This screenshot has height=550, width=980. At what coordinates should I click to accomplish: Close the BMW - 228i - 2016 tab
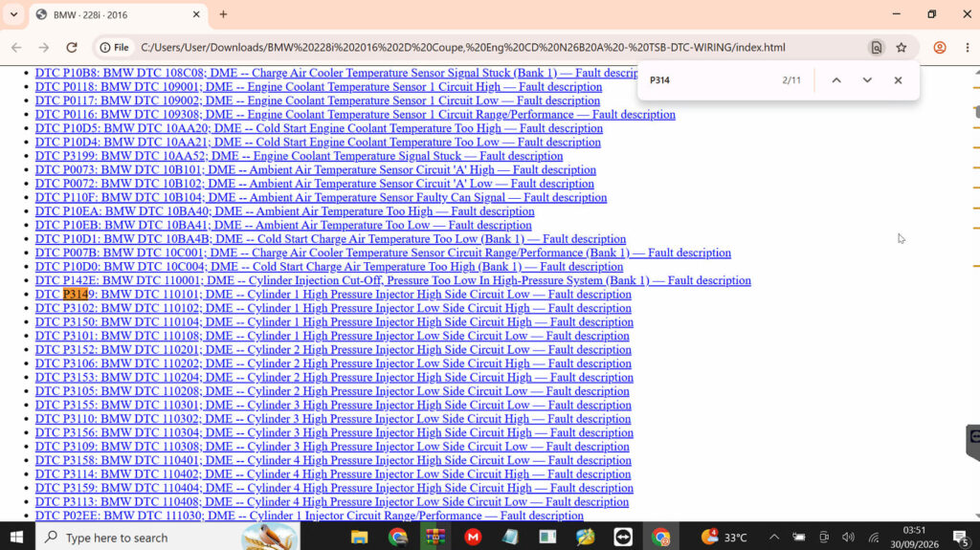195,14
